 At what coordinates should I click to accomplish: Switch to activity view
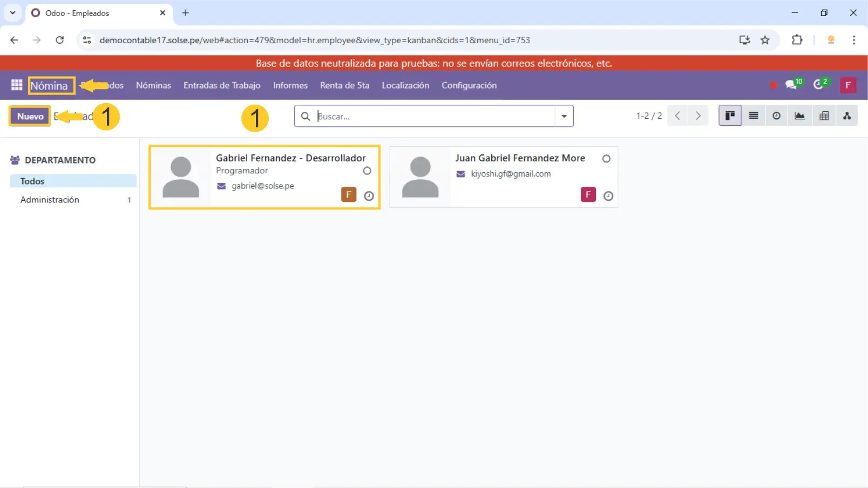[776, 116]
